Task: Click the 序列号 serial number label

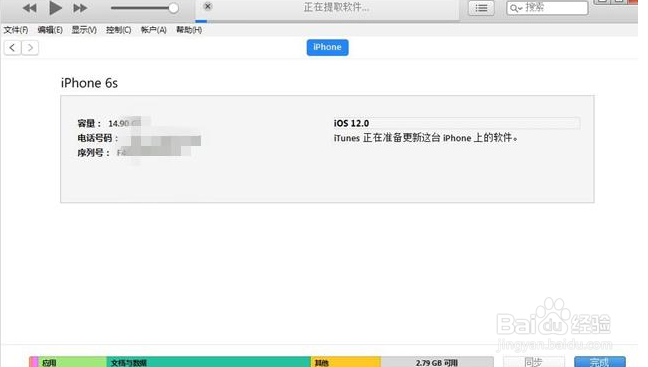Action: point(93,153)
